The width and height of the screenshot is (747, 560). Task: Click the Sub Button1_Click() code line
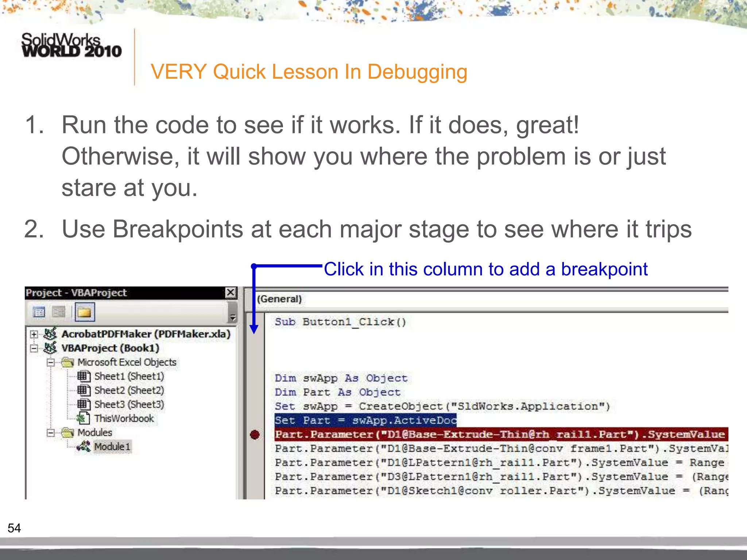point(340,322)
